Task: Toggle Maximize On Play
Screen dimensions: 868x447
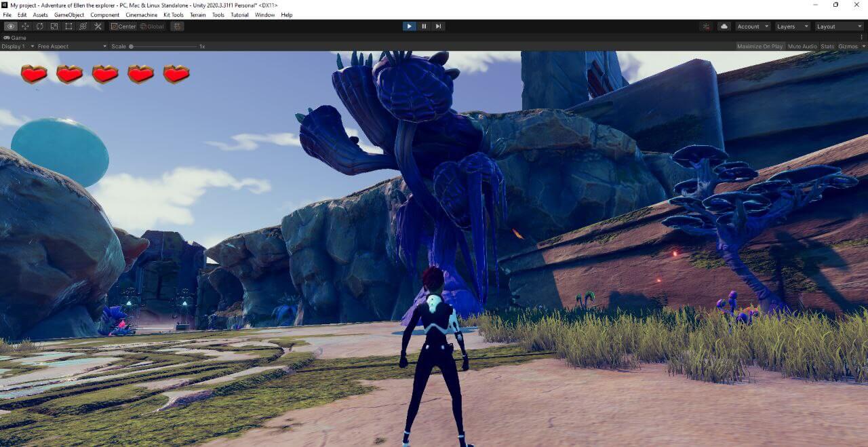Action: click(x=759, y=46)
